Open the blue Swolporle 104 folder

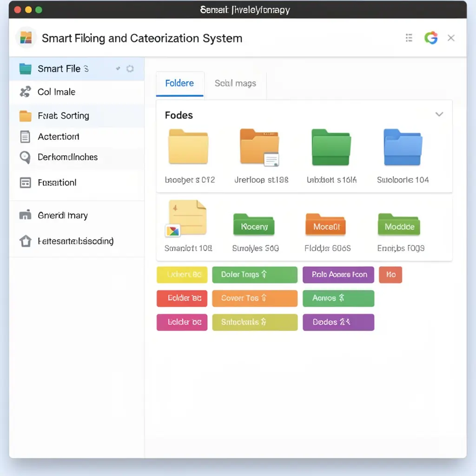pyautogui.click(x=403, y=147)
